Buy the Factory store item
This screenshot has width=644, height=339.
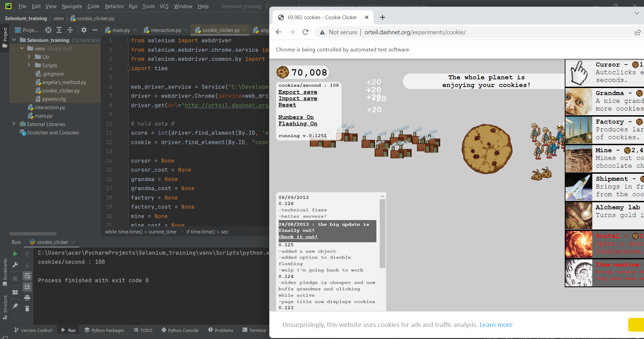604,130
